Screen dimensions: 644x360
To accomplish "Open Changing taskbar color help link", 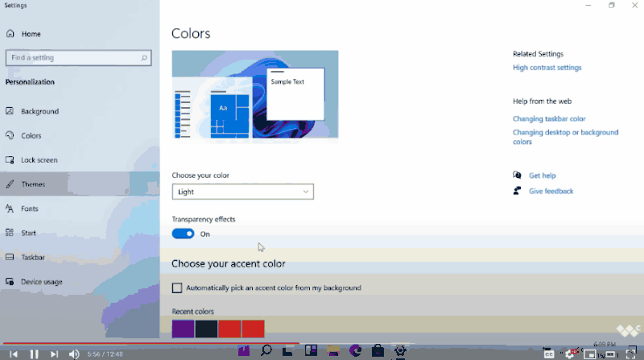I will click(x=549, y=118).
